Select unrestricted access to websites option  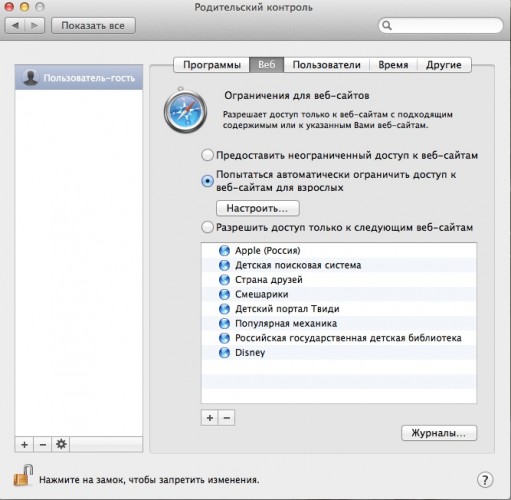[x=207, y=155]
